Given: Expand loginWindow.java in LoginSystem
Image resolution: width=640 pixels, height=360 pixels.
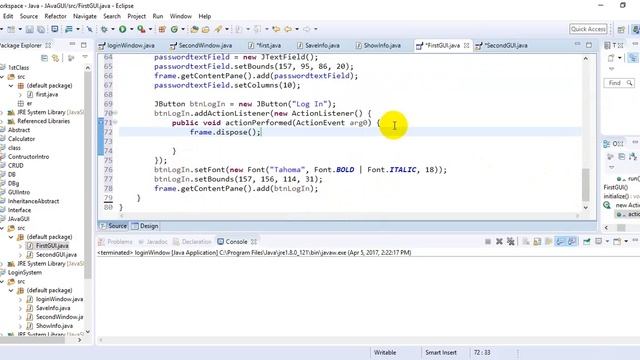Looking at the screenshot, I should 20,299.
